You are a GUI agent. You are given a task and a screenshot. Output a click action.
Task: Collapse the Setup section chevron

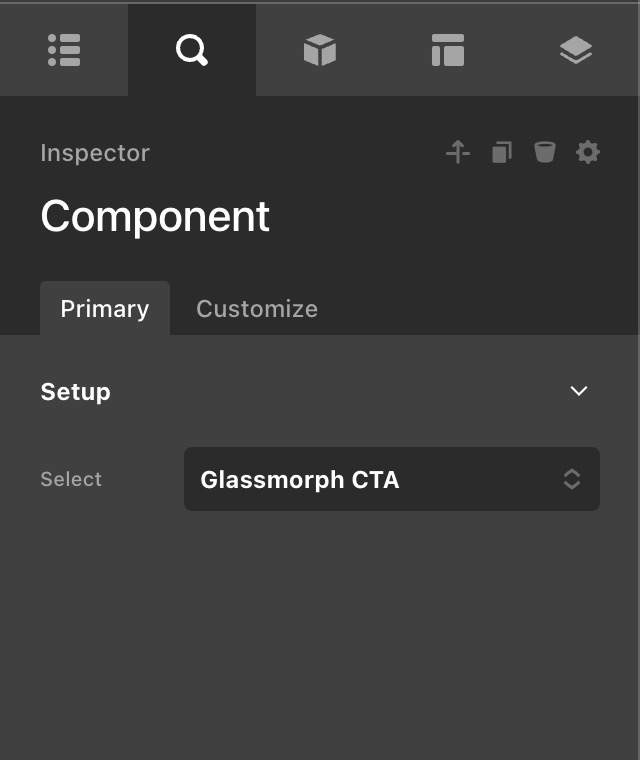pos(578,391)
